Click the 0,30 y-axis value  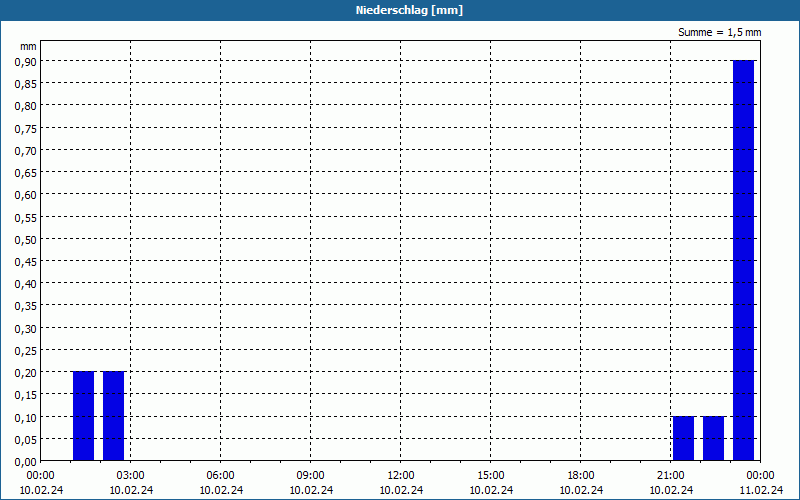click(26, 329)
